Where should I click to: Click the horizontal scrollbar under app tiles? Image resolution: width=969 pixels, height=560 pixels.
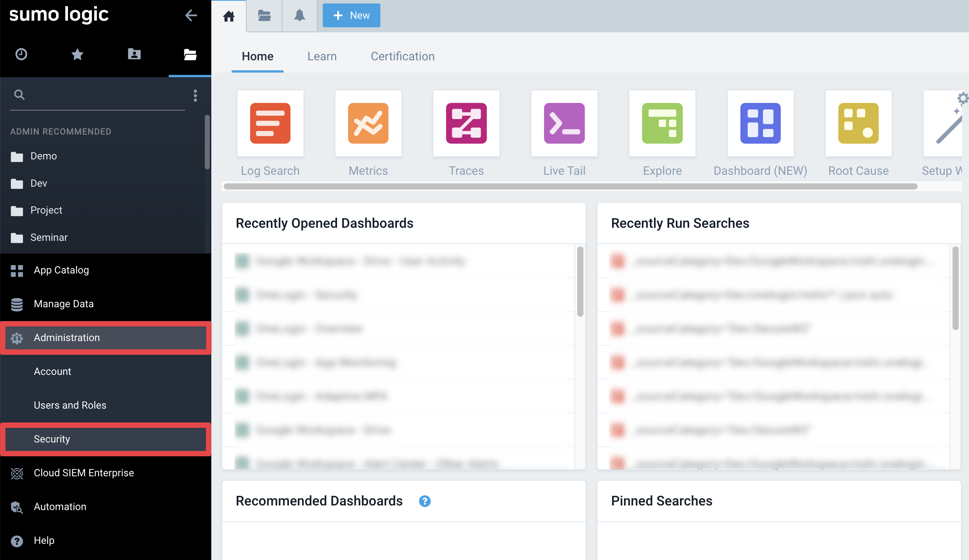tap(571, 186)
